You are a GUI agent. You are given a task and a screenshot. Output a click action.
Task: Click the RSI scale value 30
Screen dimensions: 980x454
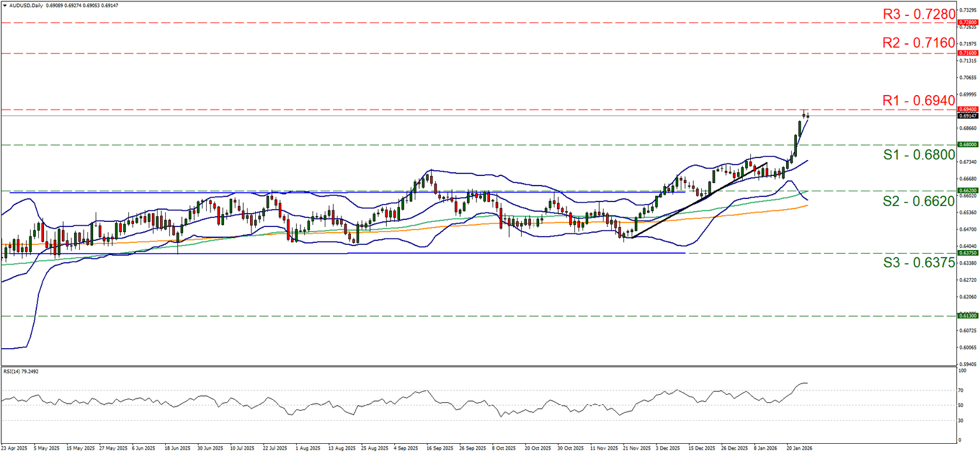[962, 421]
